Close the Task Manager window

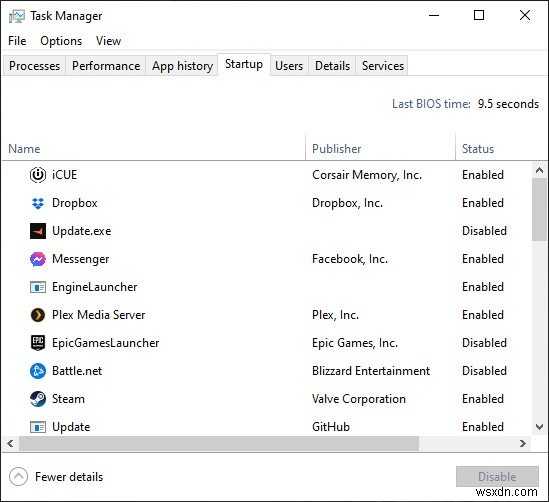[524, 15]
